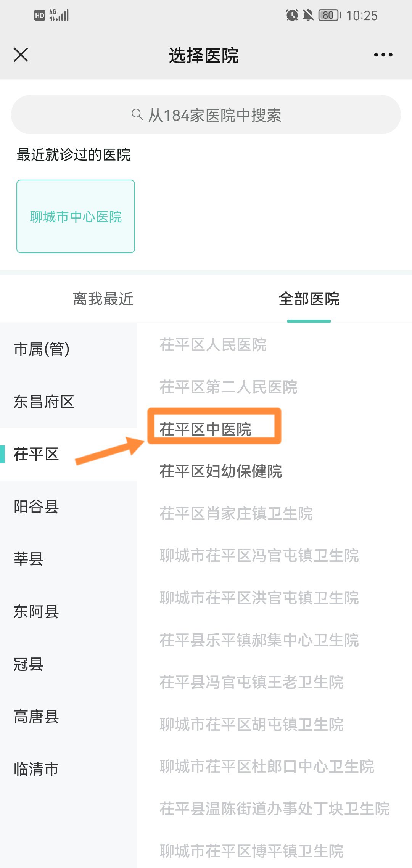This screenshot has width=412, height=868.
Task: Switch to the 全部医院 tab
Action: pyautogui.click(x=309, y=299)
